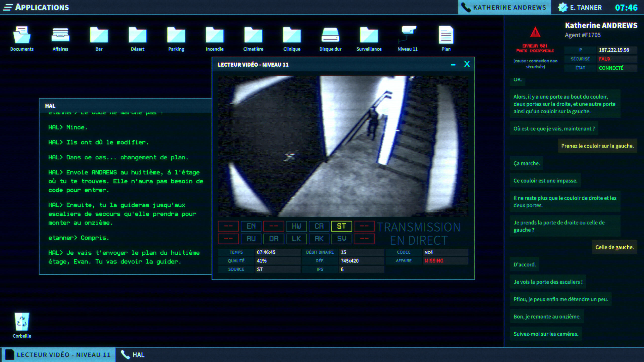644x362 pixels.
Task: Click the IPS value 6
Action: coord(361,269)
